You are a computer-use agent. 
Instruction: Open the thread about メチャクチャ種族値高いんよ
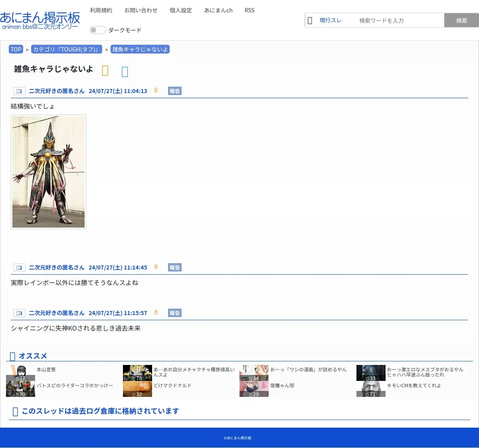pyautogui.click(x=194, y=372)
